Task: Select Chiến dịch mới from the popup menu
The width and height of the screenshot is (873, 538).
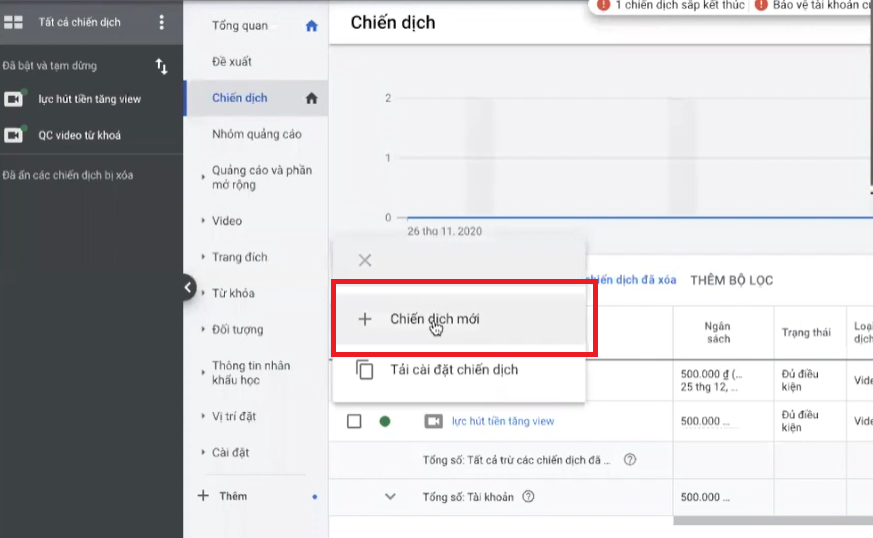Action: coord(434,319)
